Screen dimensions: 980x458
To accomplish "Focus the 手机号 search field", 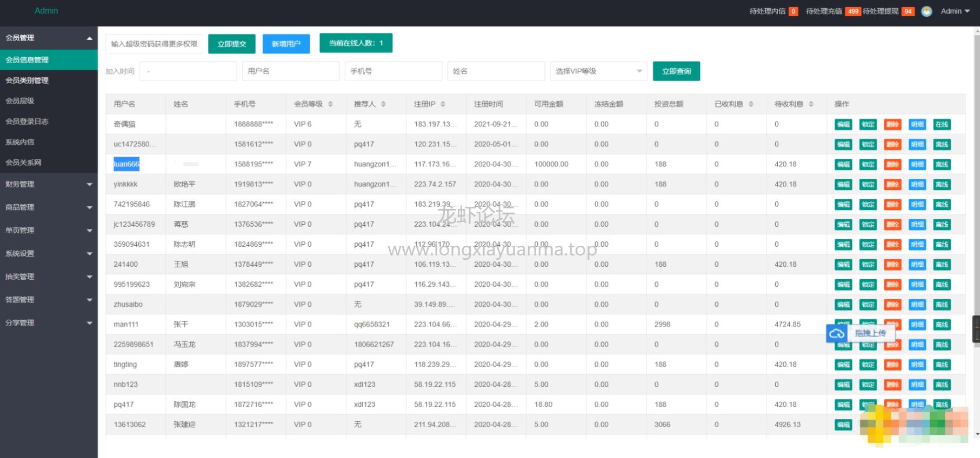I will pyautogui.click(x=394, y=71).
